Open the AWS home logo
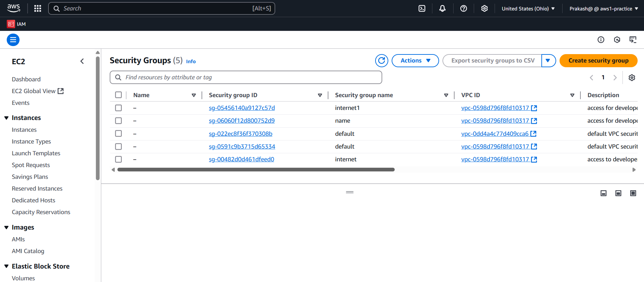The width and height of the screenshot is (644, 282). click(14, 8)
